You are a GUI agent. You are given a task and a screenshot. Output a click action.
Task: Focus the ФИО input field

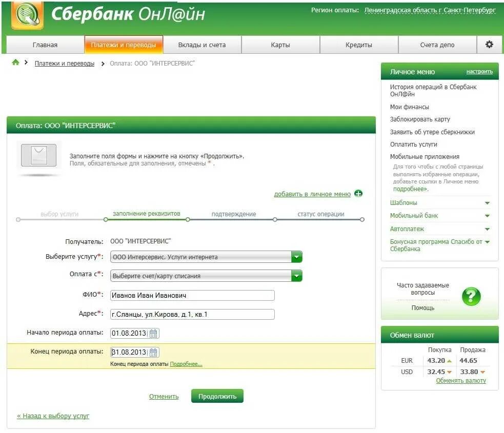192,295
